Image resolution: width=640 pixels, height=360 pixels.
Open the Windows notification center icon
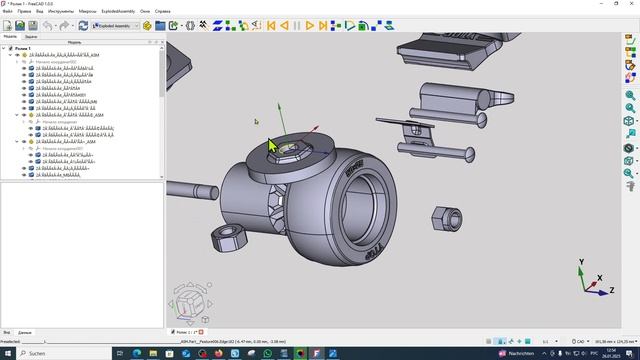tap(629, 353)
